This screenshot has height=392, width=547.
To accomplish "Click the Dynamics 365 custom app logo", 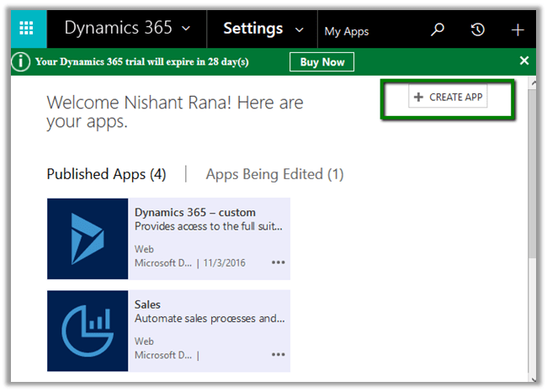I will [88, 238].
